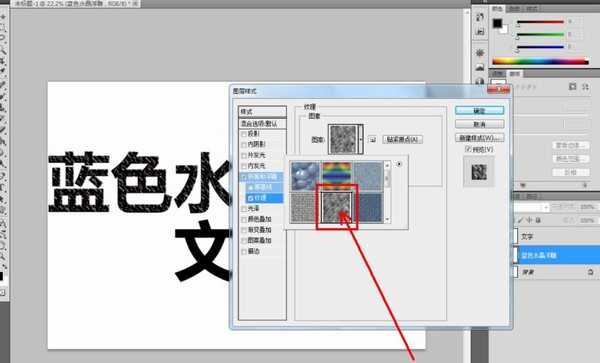Screen dimensions: 600x363
Task: Click the lock icon on 背景 layer
Action: click(x=590, y=272)
